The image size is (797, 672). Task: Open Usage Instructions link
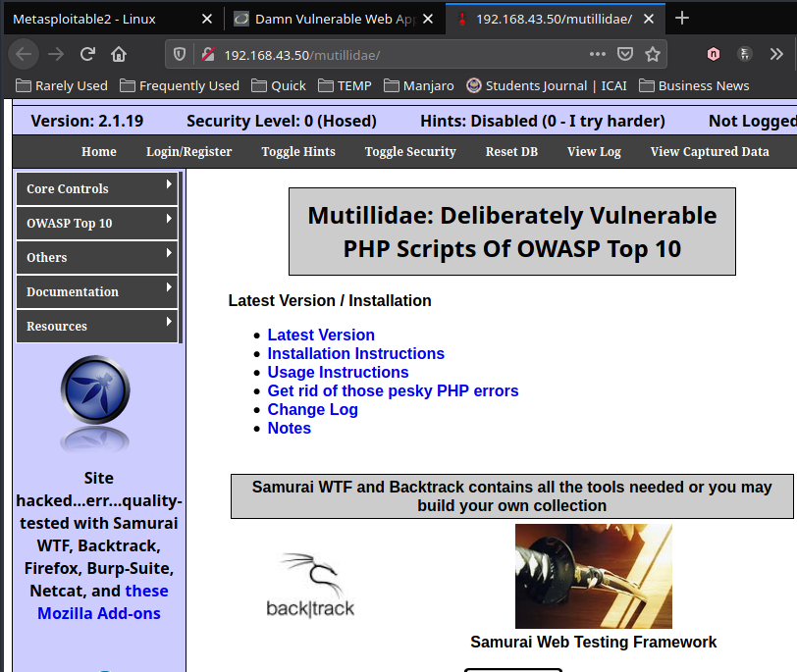coord(338,373)
